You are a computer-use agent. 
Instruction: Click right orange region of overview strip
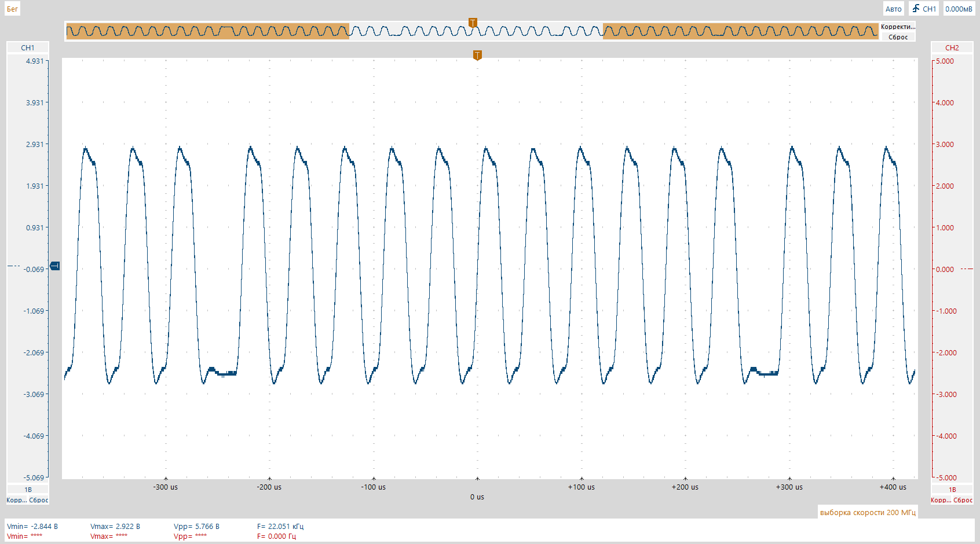pos(741,31)
